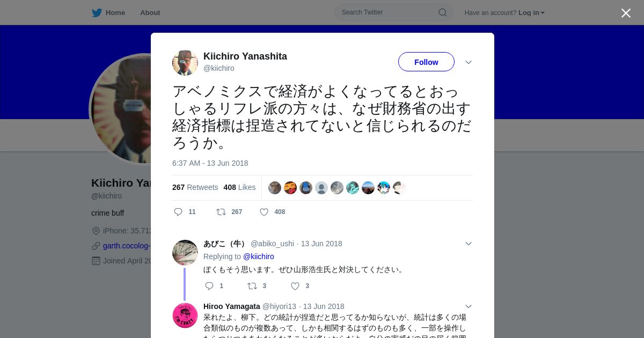Open the chevron menu on Hiroo Yamagata's reply
This screenshot has width=644, height=338.
(x=469, y=306)
